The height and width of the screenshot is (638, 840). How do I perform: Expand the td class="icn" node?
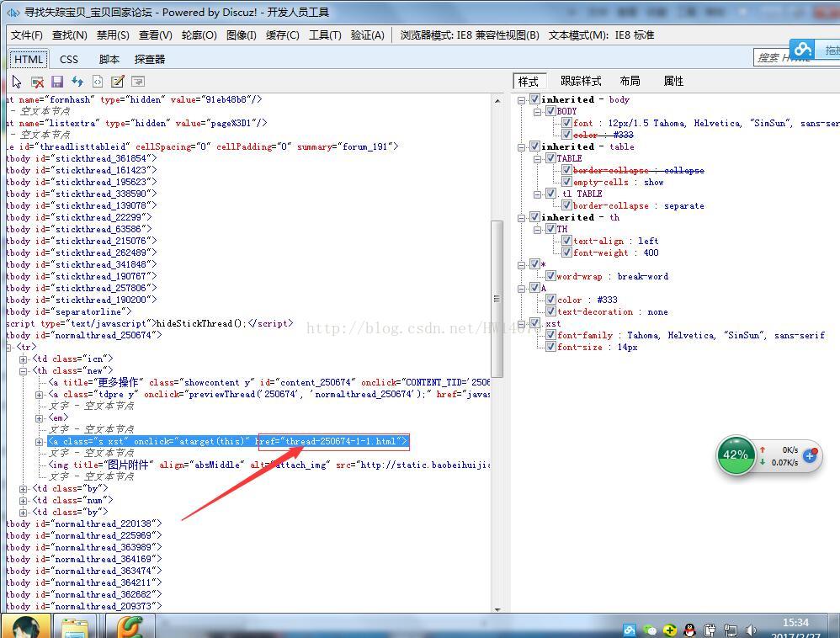tap(23, 359)
